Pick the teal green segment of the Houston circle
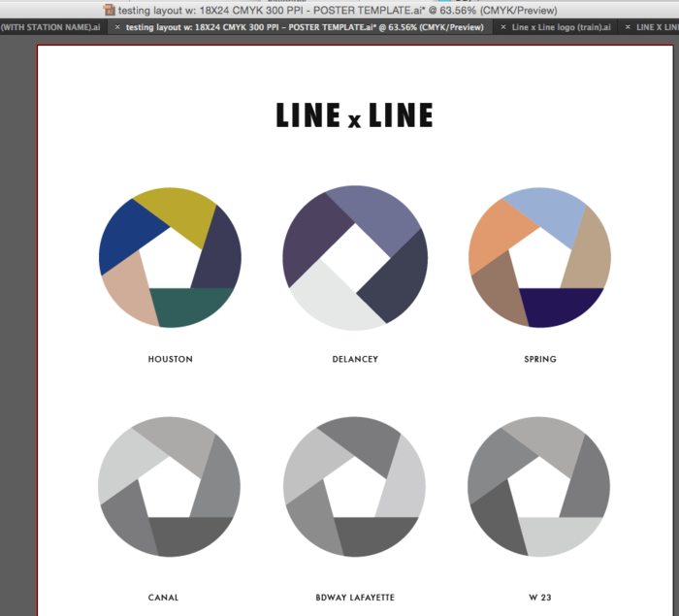The width and height of the screenshot is (679, 616). 194,308
